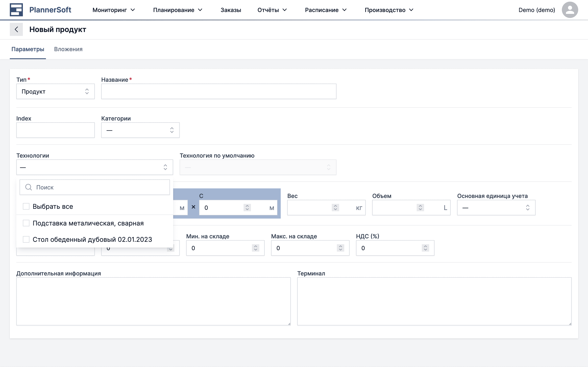Open the Планирование menu
588x367 pixels.
[x=177, y=10]
